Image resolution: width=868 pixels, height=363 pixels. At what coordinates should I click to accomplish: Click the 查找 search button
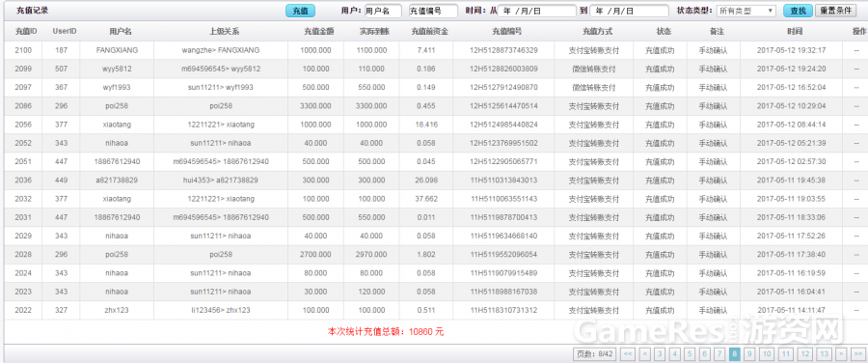point(798,11)
